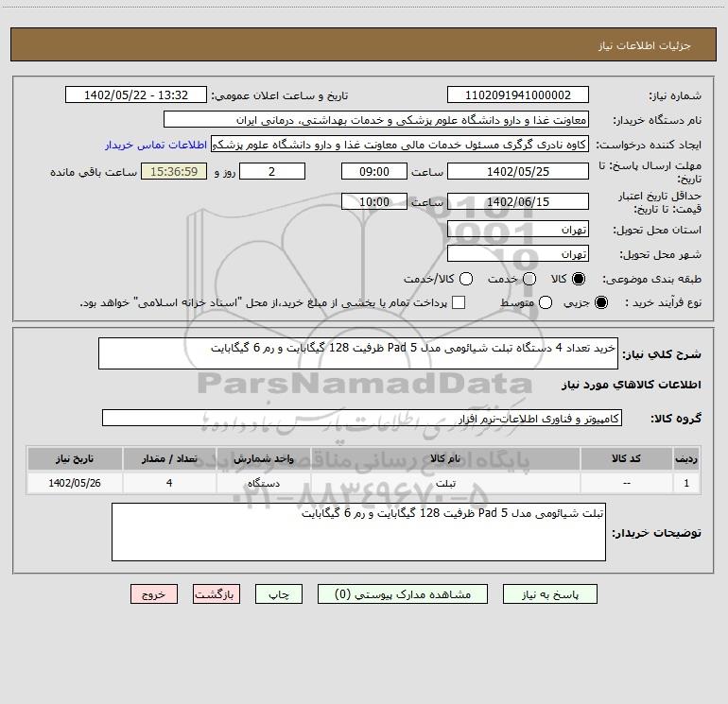Click the توضیحات خریدار text area
Viewport: 728px width, 704px height.
[x=358, y=532]
